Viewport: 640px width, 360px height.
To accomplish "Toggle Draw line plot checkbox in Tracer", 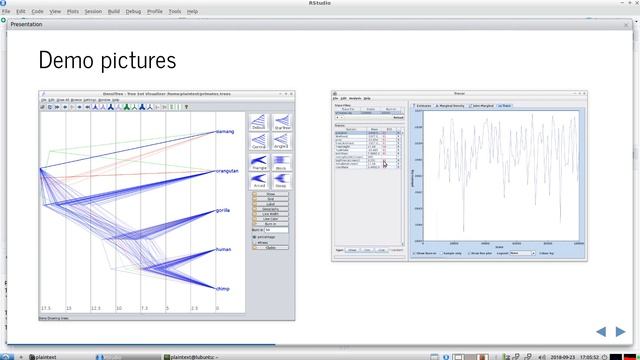I will 480,253.
